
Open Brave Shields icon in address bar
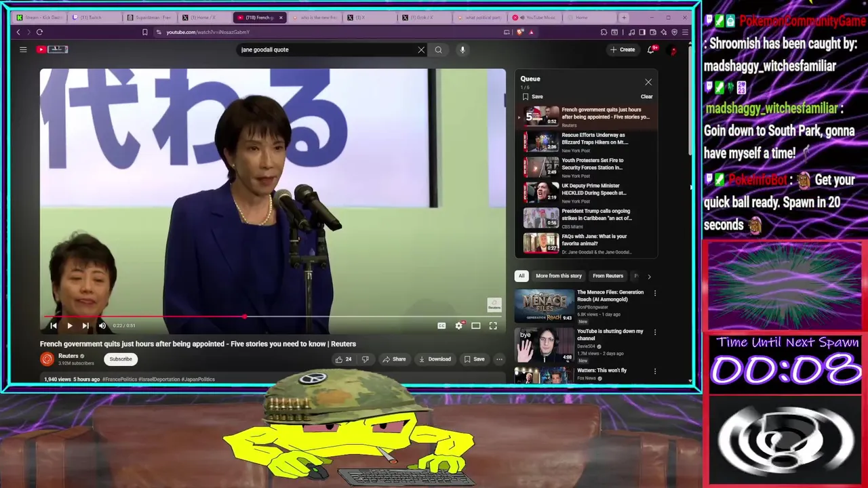[520, 32]
